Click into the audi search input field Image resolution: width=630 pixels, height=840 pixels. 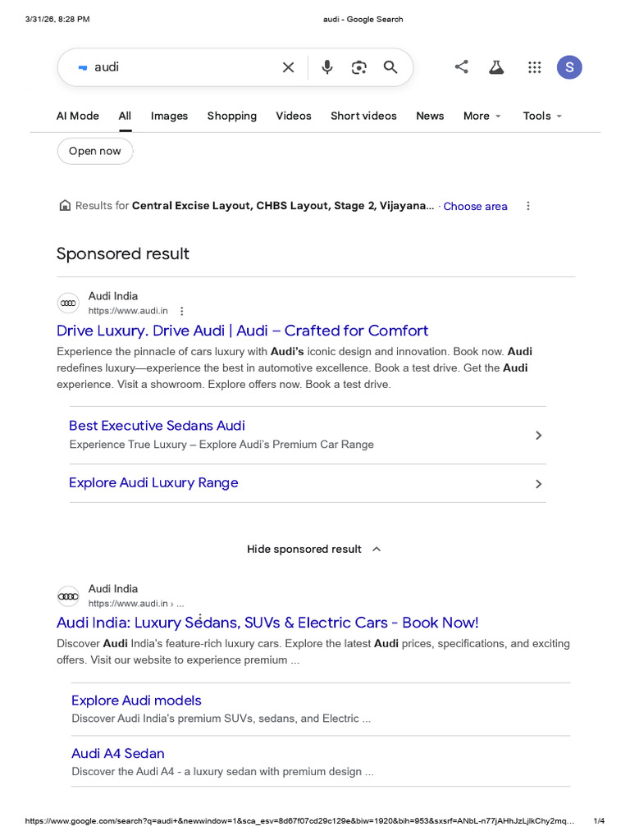coord(182,67)
